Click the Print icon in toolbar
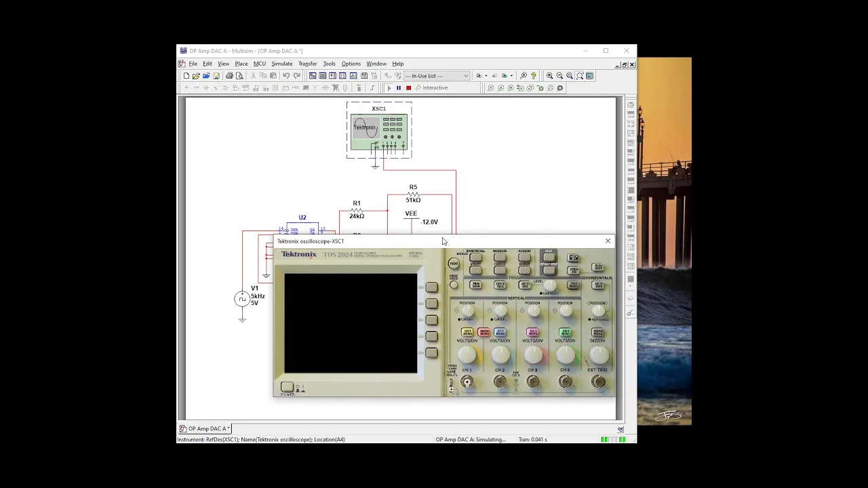 (x=229, y=76)
